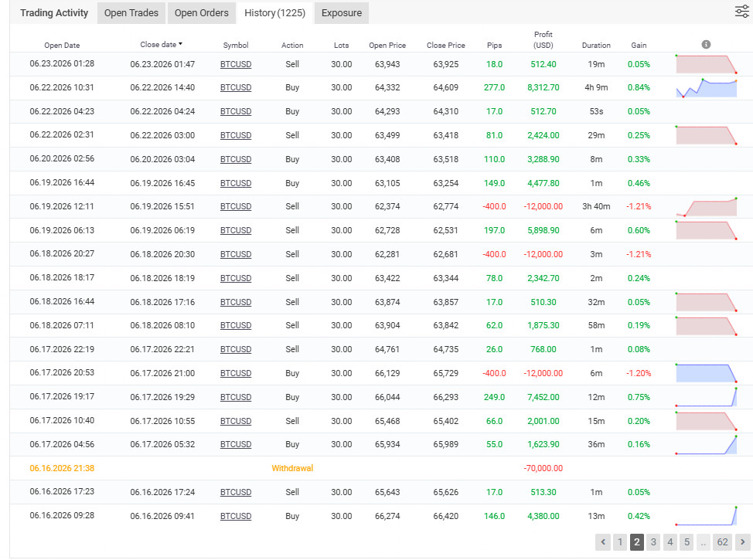This screenshot has width=753, height=560.
Task: Open BTCUSD link for 06.23.2026 01:28 trade
Action: click(x=236, y=64)
